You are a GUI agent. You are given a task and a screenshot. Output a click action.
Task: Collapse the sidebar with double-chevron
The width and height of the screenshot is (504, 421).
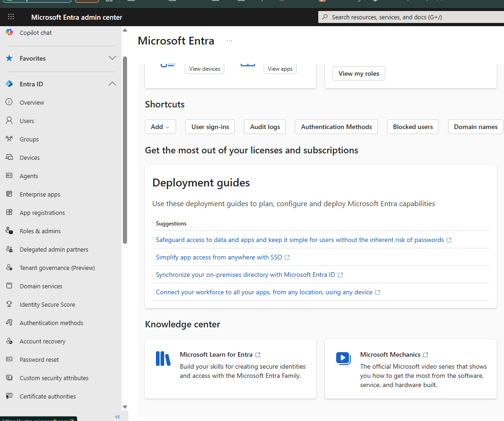click(118, 417)
